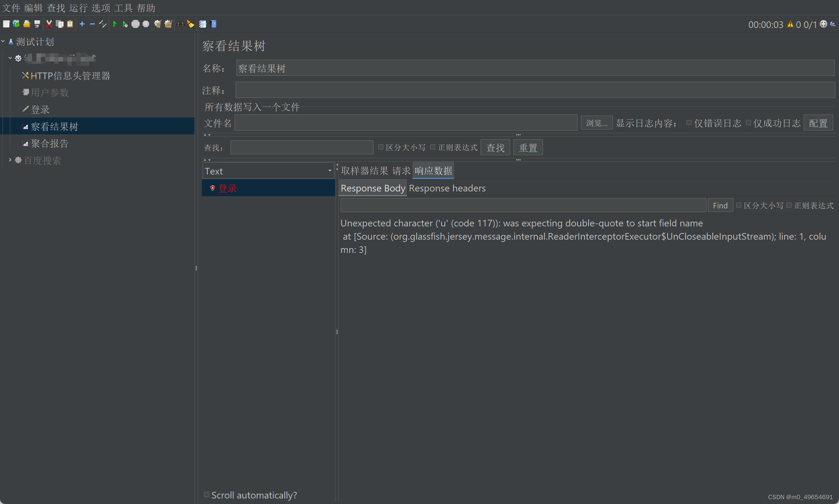
Task: Click the green Start test run icon
Action: click(115, 24)
